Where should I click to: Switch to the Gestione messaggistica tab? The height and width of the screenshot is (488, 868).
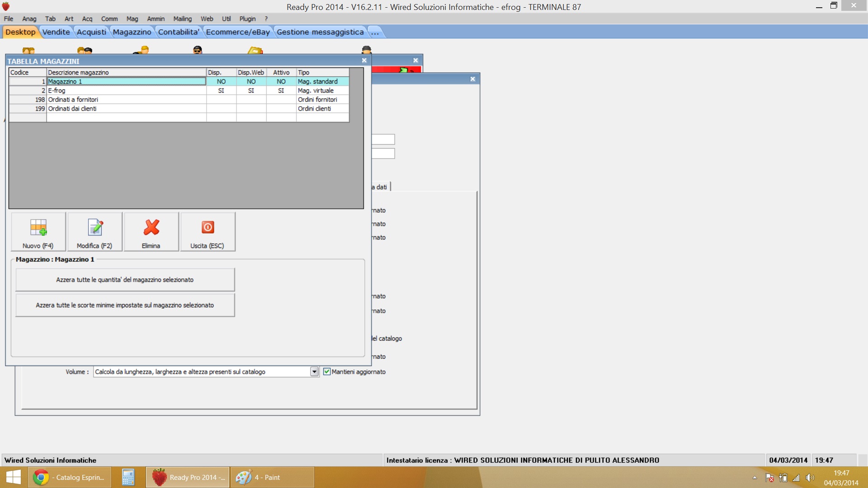(x=320, y=32)
